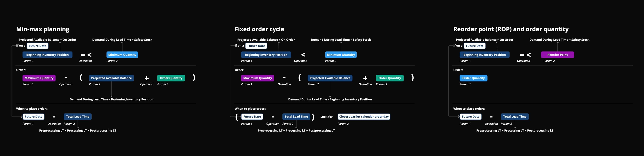Select Projected Available Balance in Fixed order cycle
The width and height of the screenshot is (644, 156).
[x=330, y=78]
